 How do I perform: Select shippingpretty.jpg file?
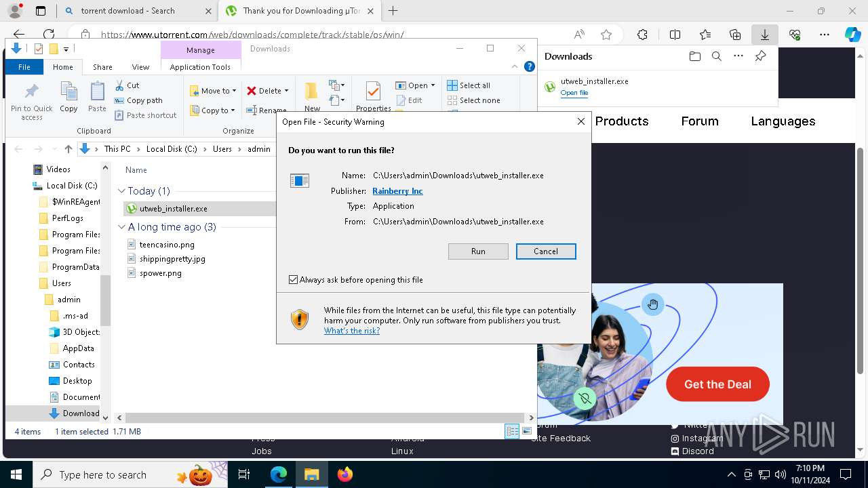[172, 259]
